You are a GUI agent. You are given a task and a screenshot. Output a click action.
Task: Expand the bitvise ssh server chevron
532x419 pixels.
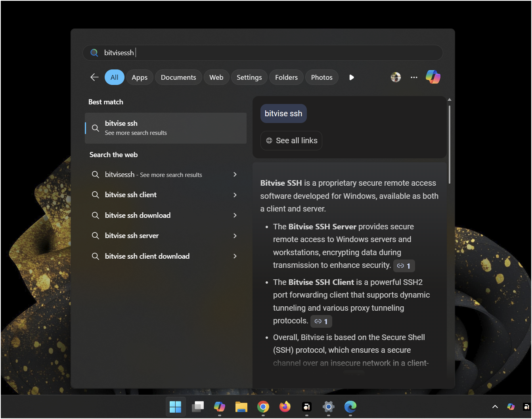click(x=235, y=236)
